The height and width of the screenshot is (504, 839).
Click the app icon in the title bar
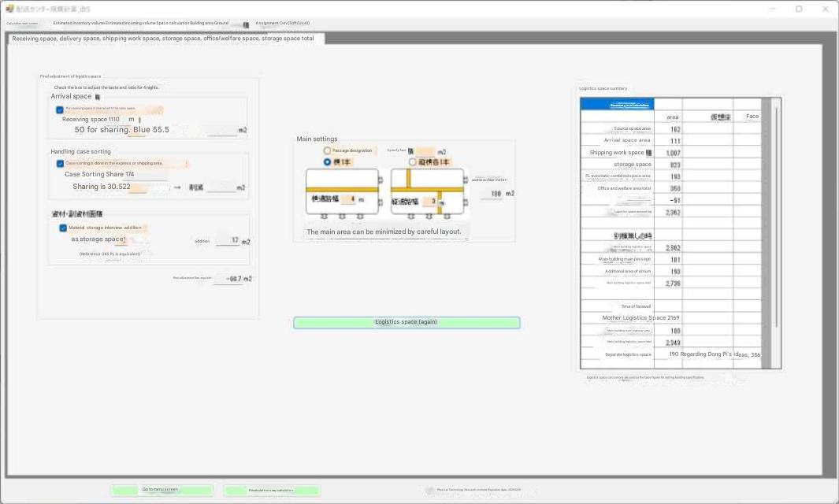tap(9, 9)
